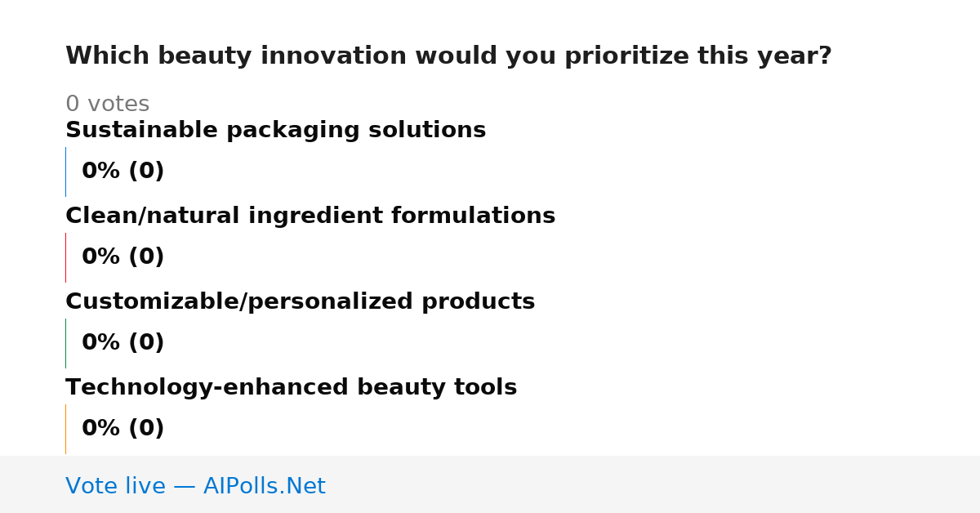Viewport: 980px width, 513px height.
Task: Click 0% (0) result for Sustainable packaging
Action: click(122, 172)
